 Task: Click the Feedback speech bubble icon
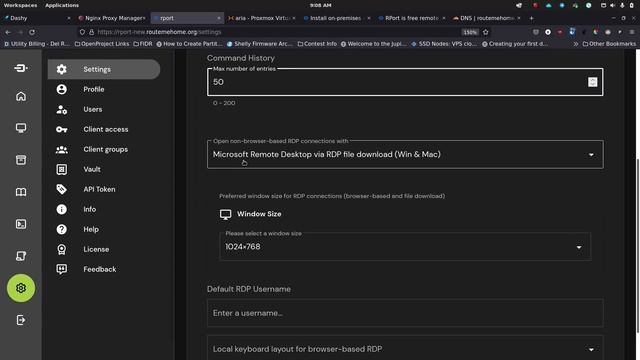pyautogui.click(x=62, y=269)
